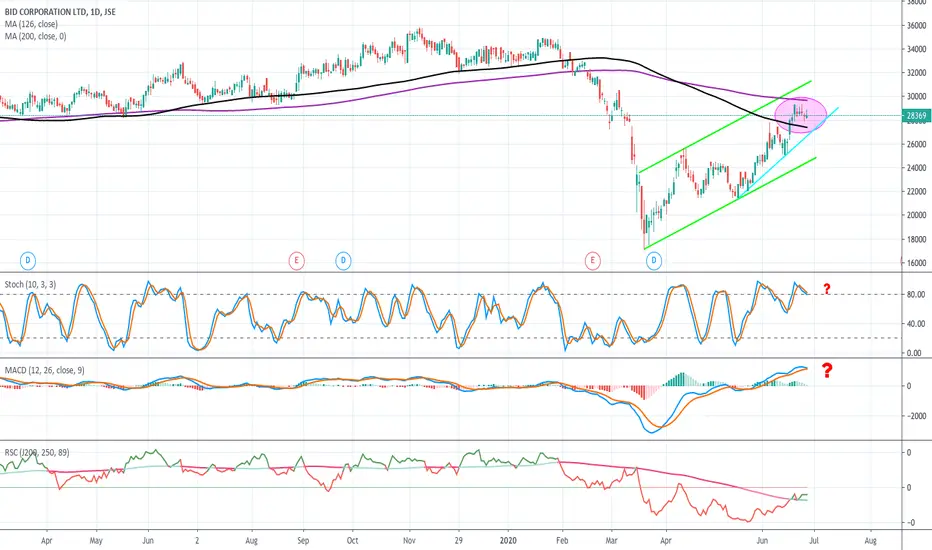Click the 29 date label on time axis
The height and width of the screenshot is (550, 932).
tap(459, 540)
